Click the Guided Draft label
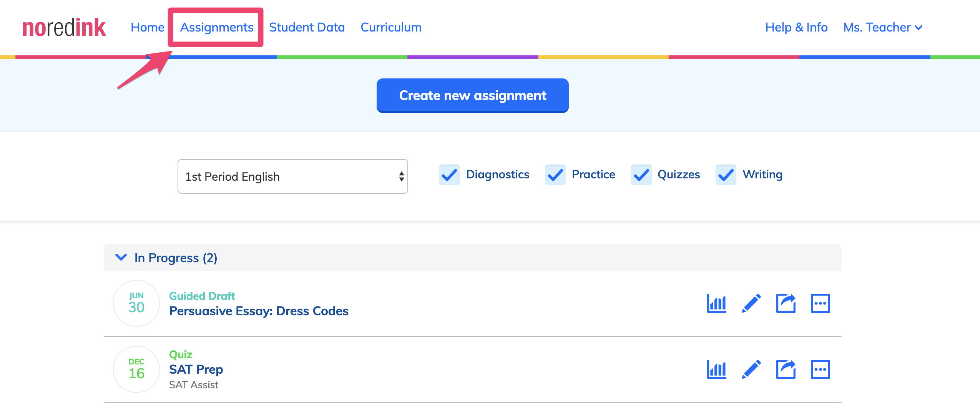 tap(202, 296)
